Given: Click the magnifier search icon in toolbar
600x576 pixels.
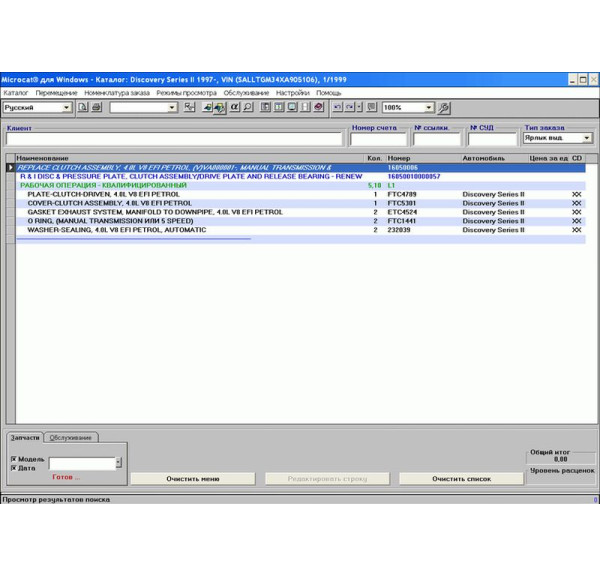Looking at the screenshot, I should pos(248,108).
